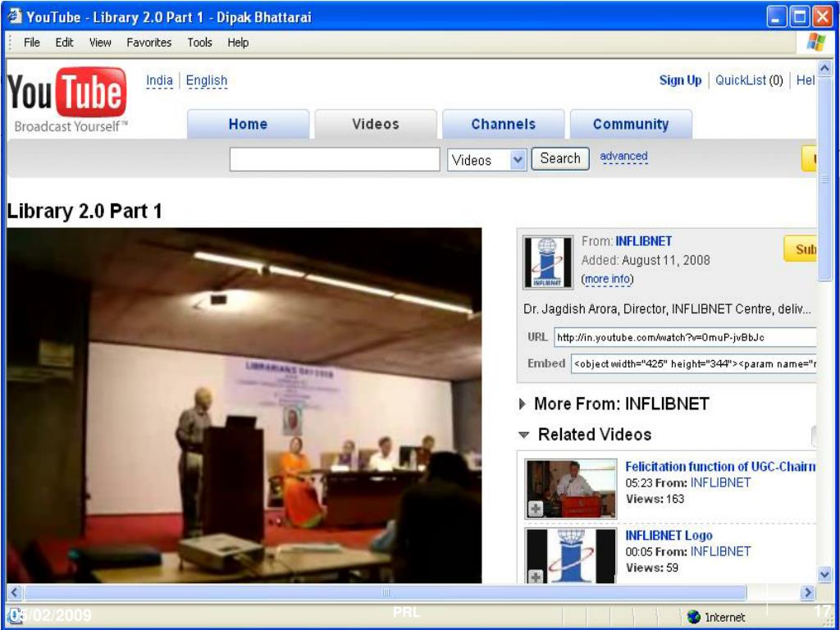The width and height of the screenshot is (840, 630).
Task: Click the YouTube logo
Action: point(67,99)
